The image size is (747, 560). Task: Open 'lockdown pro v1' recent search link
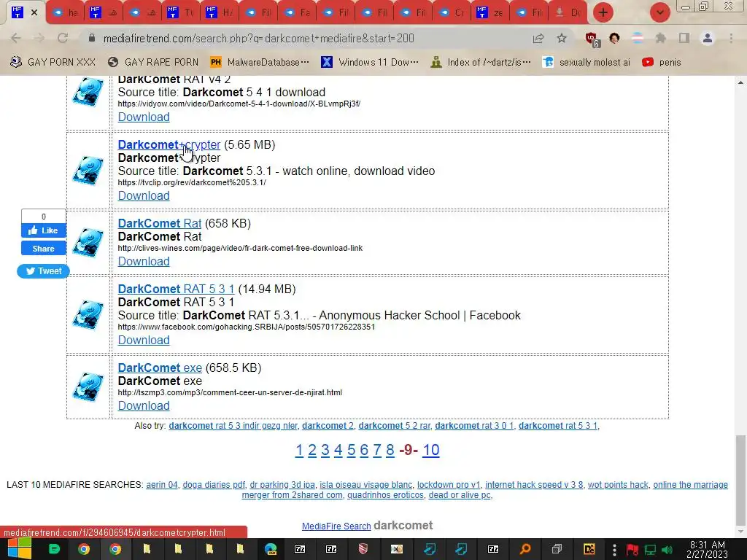pyautogui.click(x=449, y=485)
